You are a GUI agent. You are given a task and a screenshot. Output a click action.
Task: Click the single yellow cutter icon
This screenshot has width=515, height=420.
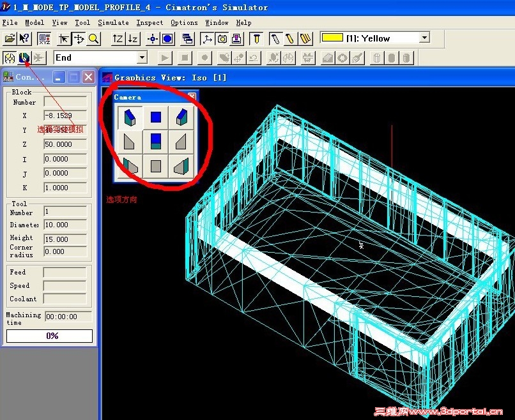pos(290,39)
